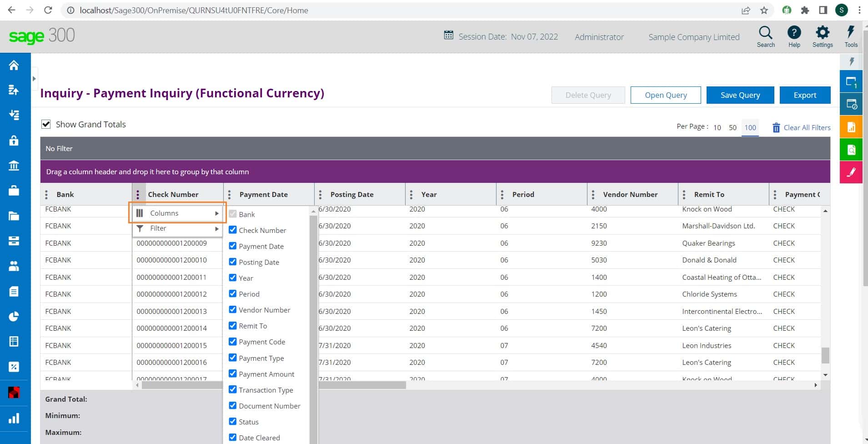
Task: Click the grid horizontal scrollbar thumb
Action: 274,385
